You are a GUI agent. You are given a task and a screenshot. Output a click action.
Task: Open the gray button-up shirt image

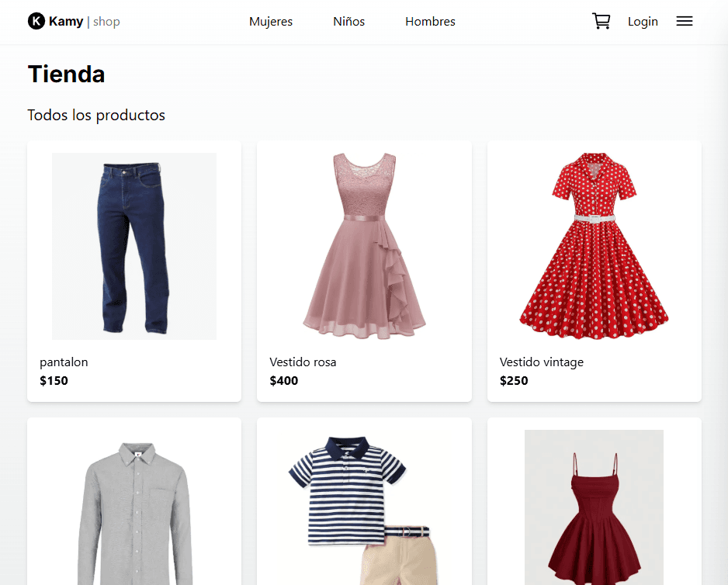pos(134,513)
